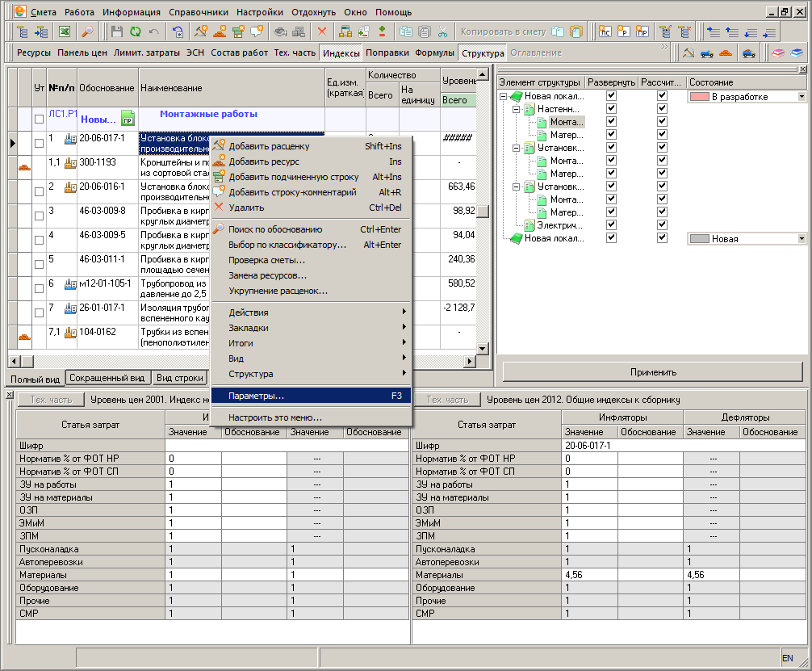Click the pink 'В разработке' color swatch

coord(699,96)
